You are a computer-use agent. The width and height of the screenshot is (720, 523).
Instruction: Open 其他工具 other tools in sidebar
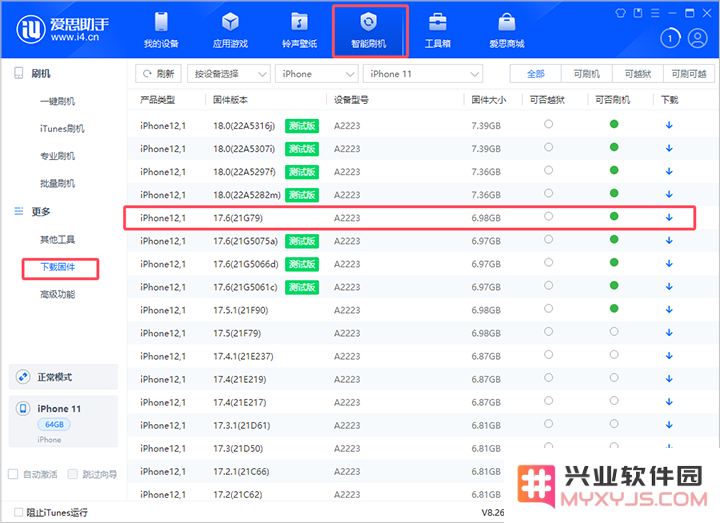click(x=57, y=239)
